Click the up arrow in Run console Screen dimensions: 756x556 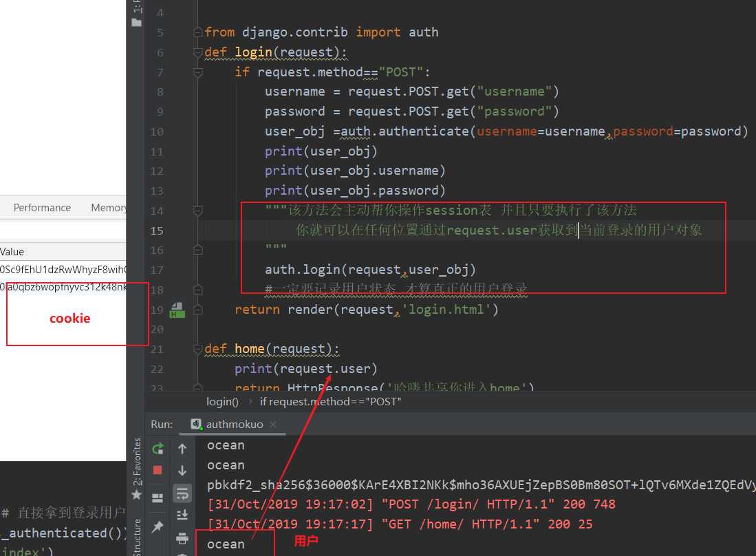tap(182, 449)
